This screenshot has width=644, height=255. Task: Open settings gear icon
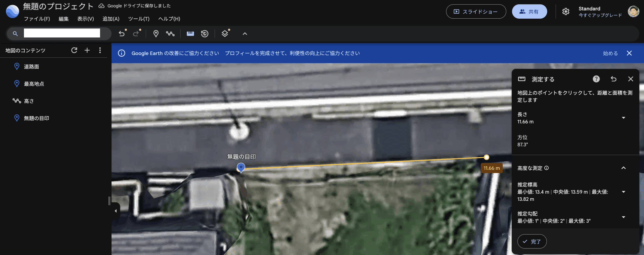[566, 12]
